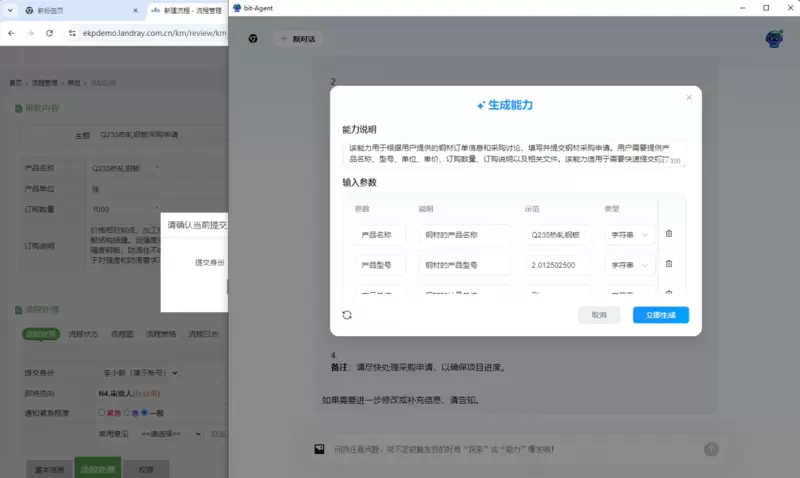Close the 生成能力 dialog with X
The width and height of the screenshot is (800, 478).
point(688,98)
